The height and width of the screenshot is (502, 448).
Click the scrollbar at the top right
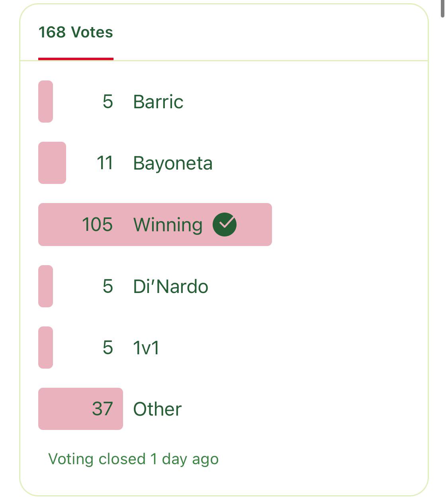442,8
